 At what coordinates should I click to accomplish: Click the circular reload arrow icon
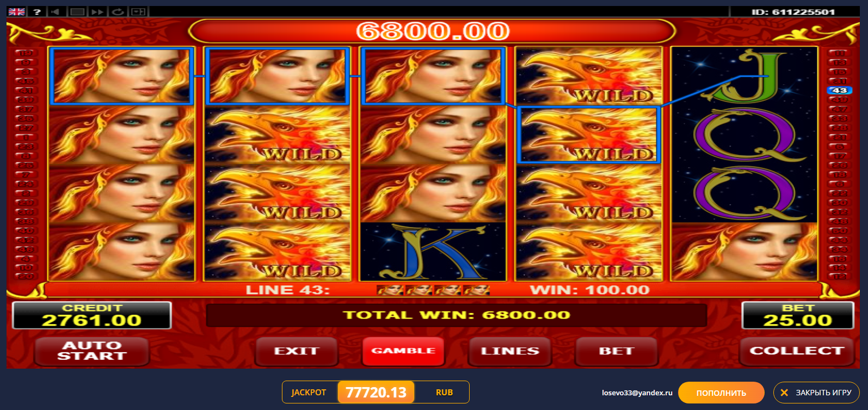118,11
